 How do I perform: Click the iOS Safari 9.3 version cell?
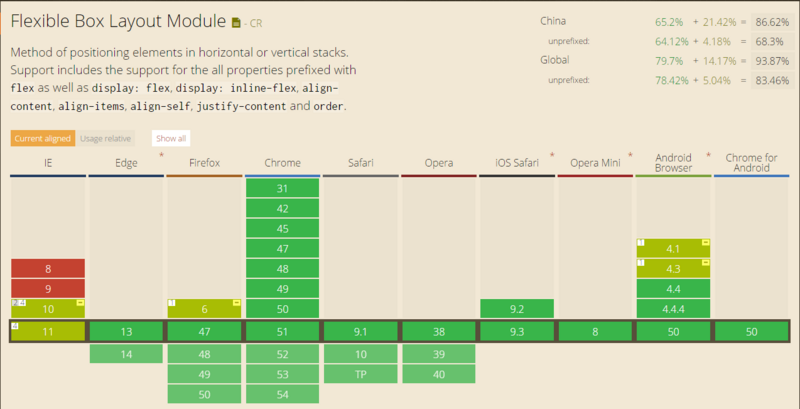(x=517, y=332)
